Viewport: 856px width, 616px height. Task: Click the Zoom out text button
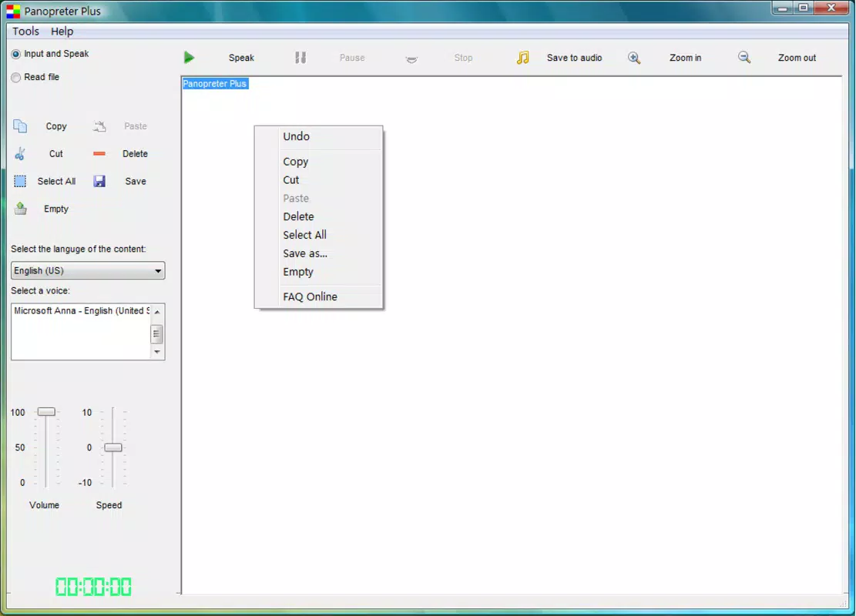[x=797, y=58]
